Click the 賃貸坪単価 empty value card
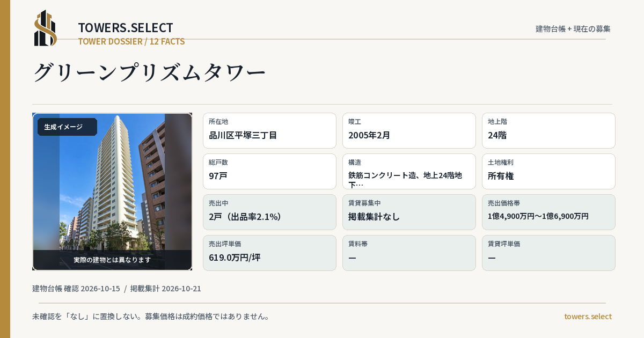Screen dimensions: 644x338 548,253
